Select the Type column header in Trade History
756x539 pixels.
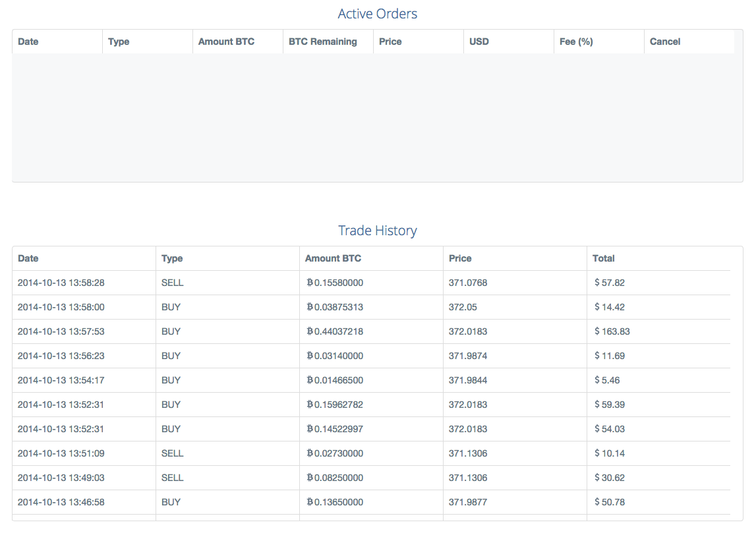[x=172, y=258]
